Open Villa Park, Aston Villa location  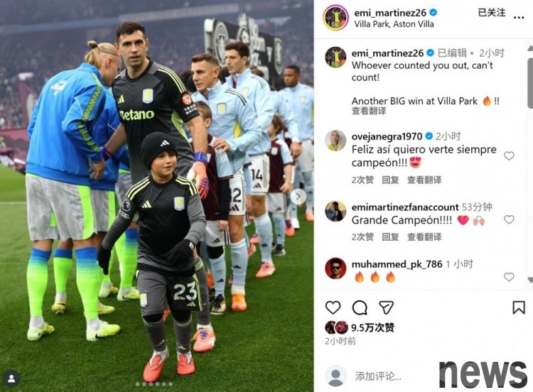[x=394, y=24]
